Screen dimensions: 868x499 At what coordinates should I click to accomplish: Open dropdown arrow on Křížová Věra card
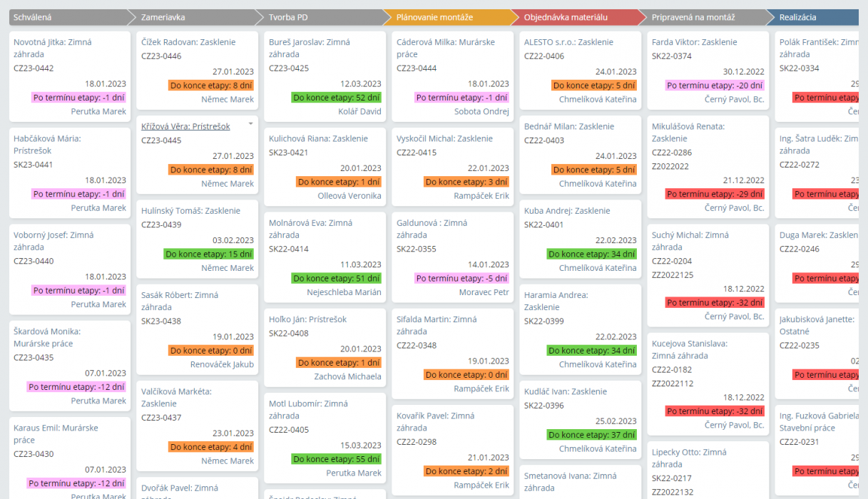coord(250,124)
